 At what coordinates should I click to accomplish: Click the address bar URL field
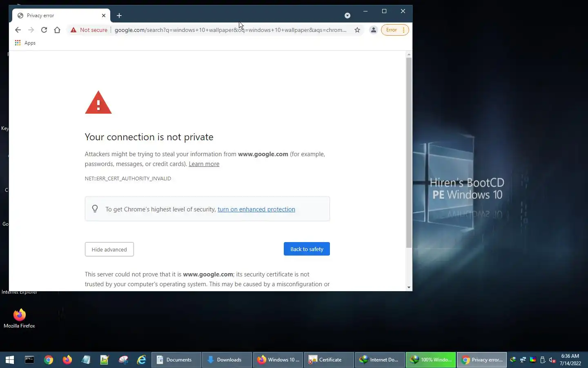pyautogui.click(x=231, y=30)
